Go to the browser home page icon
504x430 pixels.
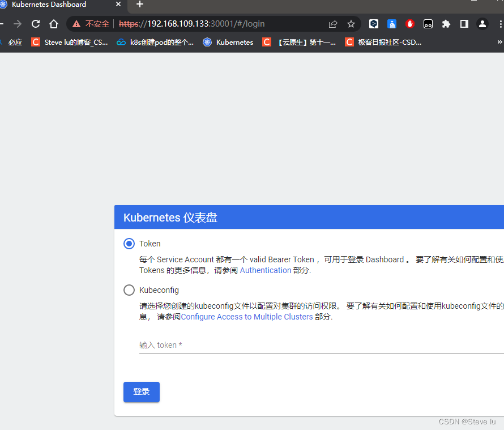tap(54, 24)
